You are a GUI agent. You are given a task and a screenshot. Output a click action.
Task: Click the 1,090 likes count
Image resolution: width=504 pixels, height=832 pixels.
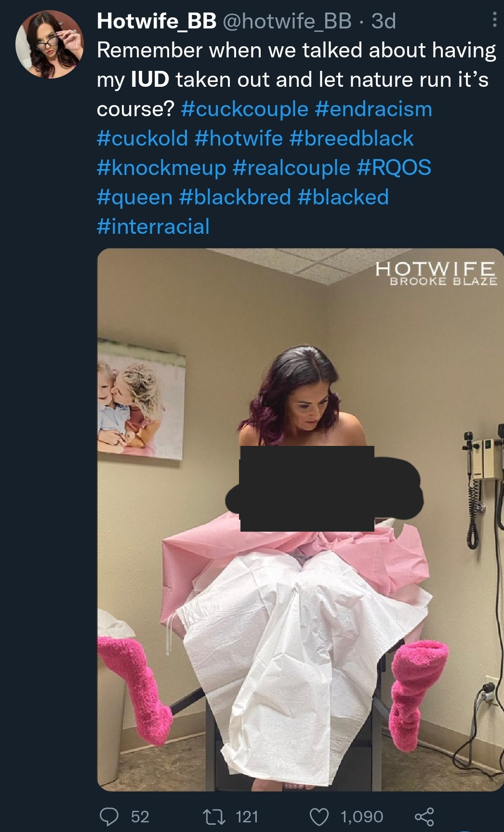[362, 817]
